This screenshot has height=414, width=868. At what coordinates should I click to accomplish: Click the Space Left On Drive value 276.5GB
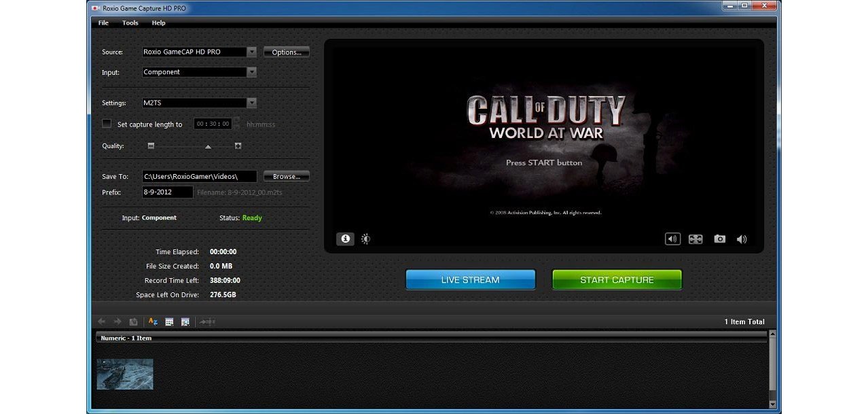pyautogui.click(x=223, y=294)
